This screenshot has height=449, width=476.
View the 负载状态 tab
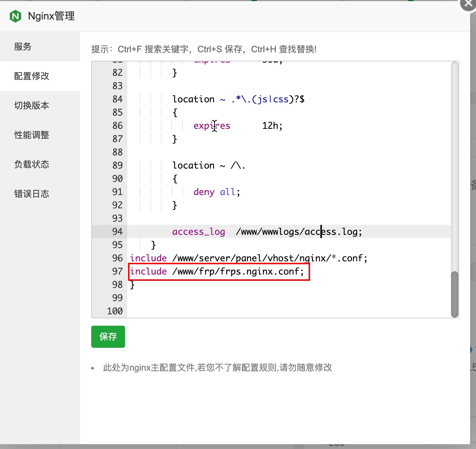tap(40, 165)
